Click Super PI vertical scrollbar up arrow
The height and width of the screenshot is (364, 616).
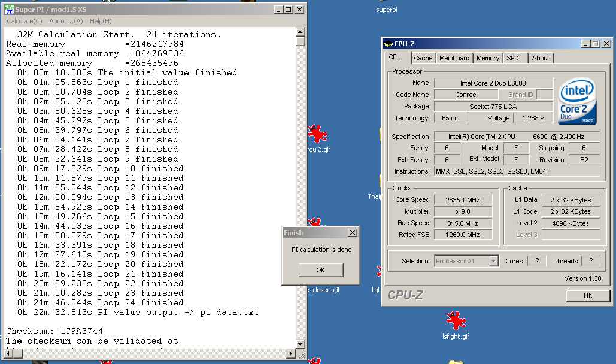tap(300, 32)
